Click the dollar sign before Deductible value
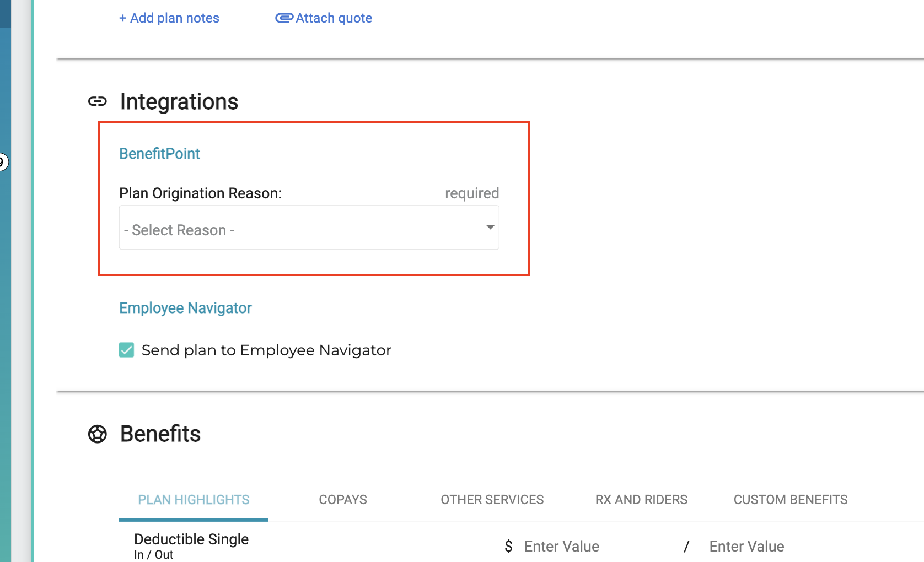Screen dimensions: 924x562 pyautogui.click(x=508, y=546)
